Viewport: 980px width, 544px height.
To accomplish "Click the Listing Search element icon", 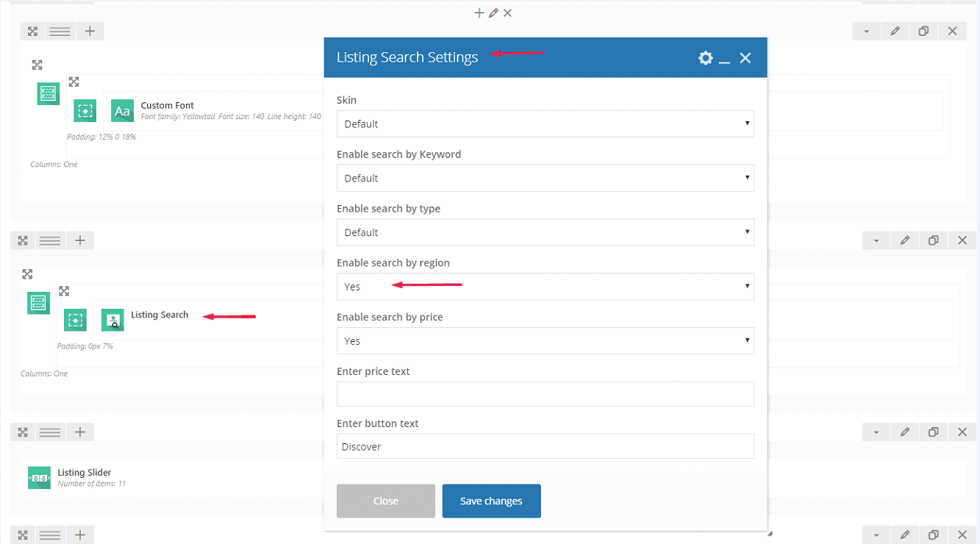I will pyautogui.click(x=112, y=320).
